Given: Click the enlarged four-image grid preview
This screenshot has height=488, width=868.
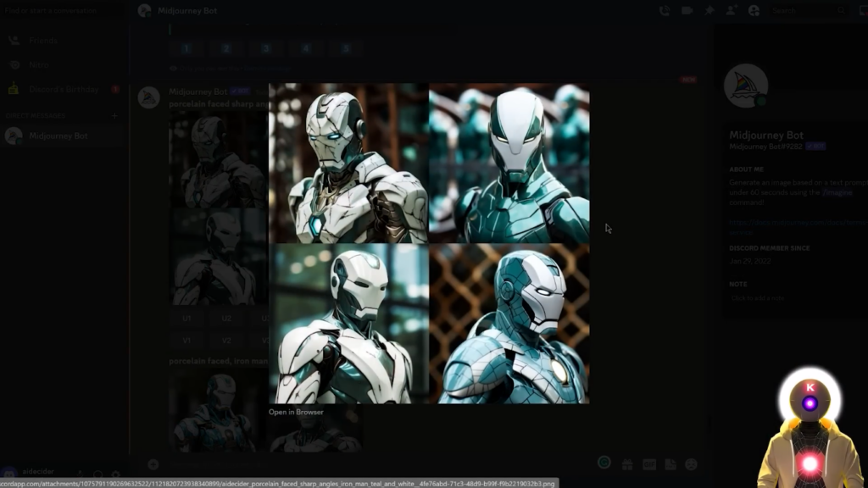Looking at the screenshot, I should 429,243.
